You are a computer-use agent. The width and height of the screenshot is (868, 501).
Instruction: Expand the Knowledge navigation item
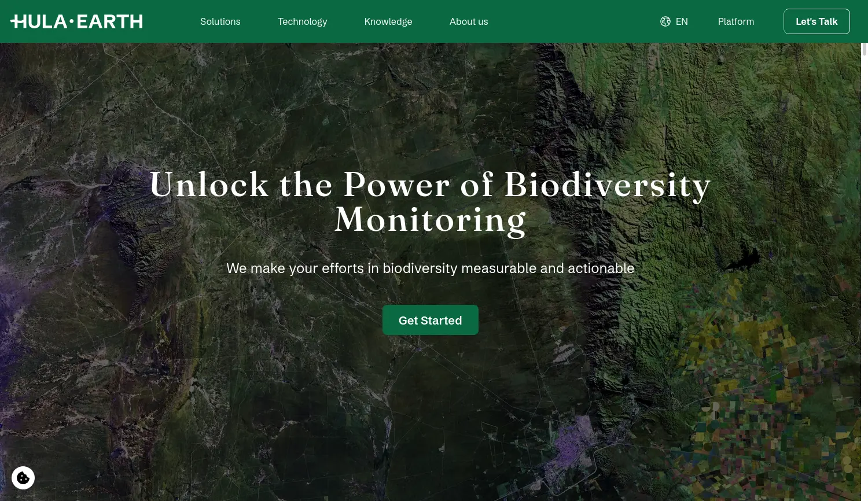pyautogui.click(x=388, y=21)
